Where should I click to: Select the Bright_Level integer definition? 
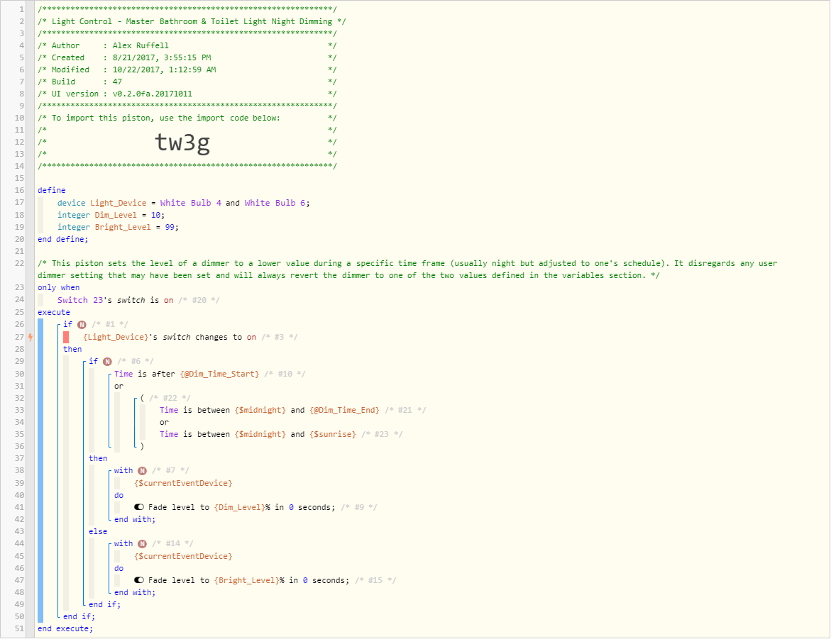coord(118,228)
